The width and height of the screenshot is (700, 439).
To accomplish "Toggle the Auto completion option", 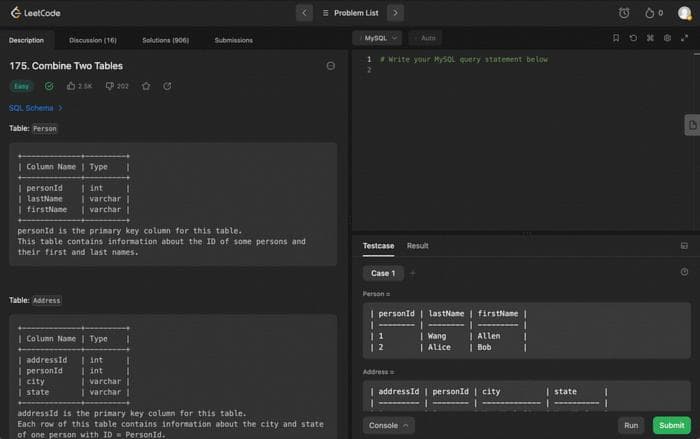I will pos(426,37).
